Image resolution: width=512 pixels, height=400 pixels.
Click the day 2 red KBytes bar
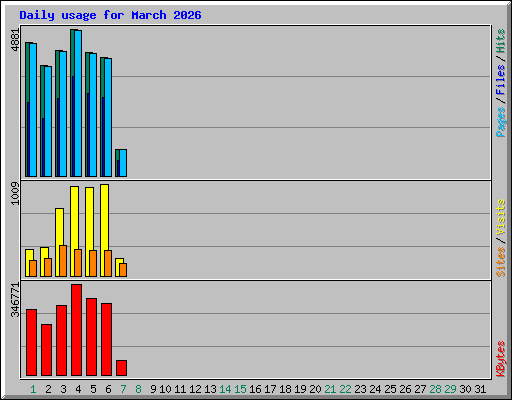[46, 350]
